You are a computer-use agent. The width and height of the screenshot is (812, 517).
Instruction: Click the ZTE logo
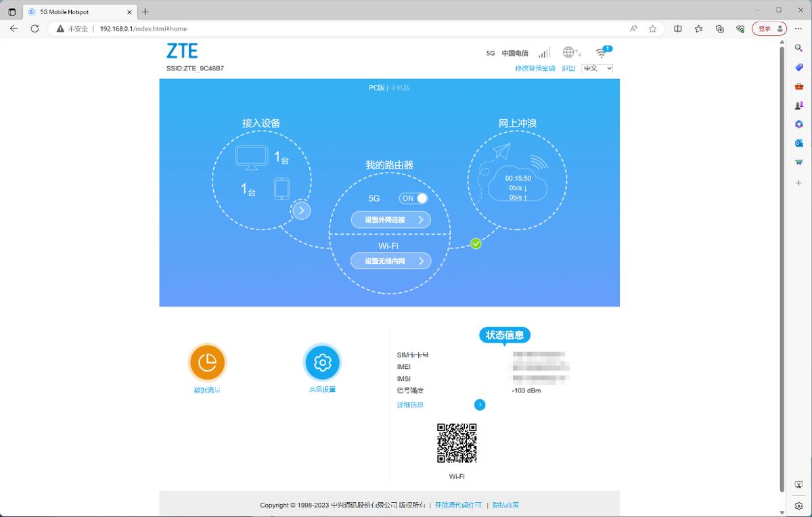(181, 51)
